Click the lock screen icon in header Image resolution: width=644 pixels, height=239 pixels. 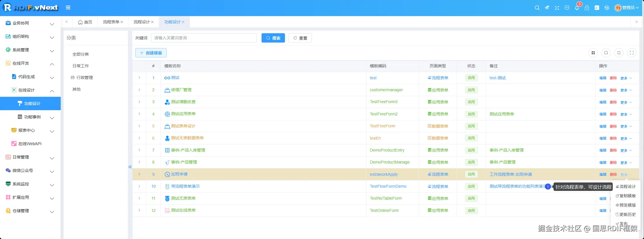pyautogui.click(x=587, y=8)
